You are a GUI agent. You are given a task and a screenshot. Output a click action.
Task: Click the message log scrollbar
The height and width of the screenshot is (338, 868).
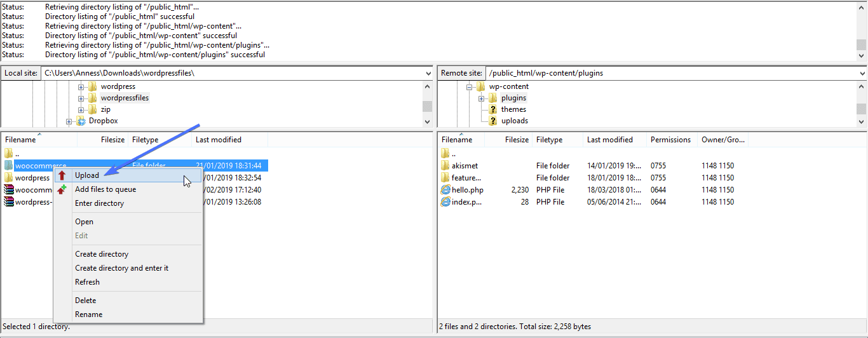861,30
